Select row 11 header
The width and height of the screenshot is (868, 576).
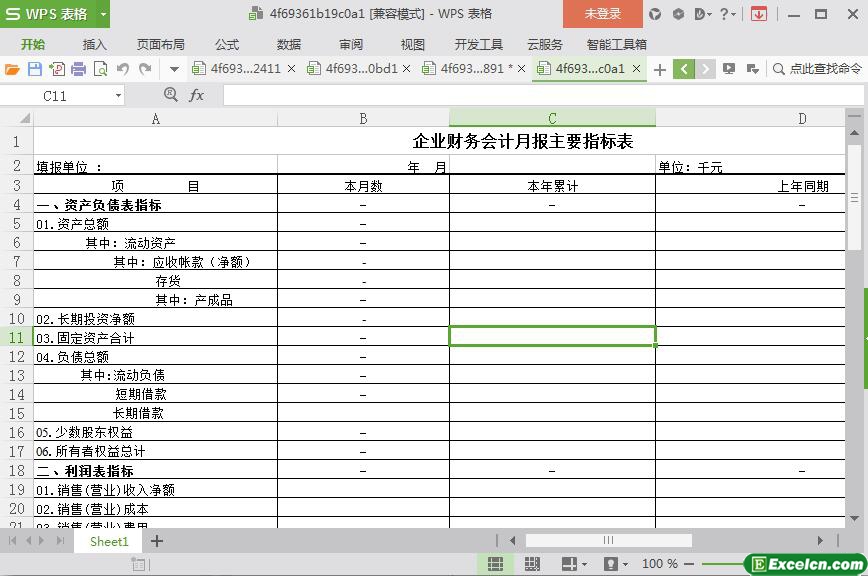point(17,337)
